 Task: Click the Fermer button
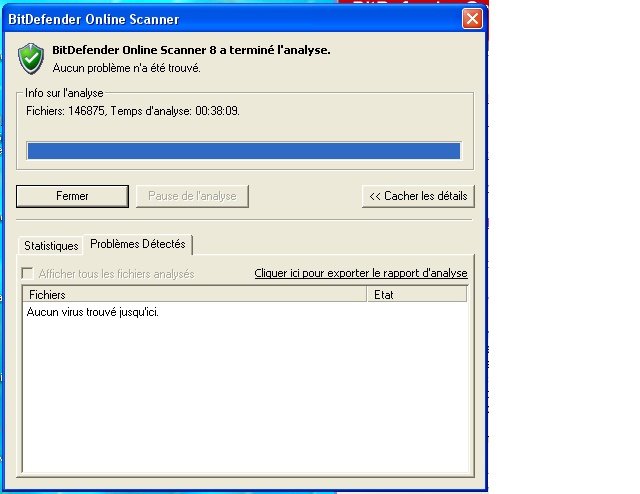tap(72, 196)
